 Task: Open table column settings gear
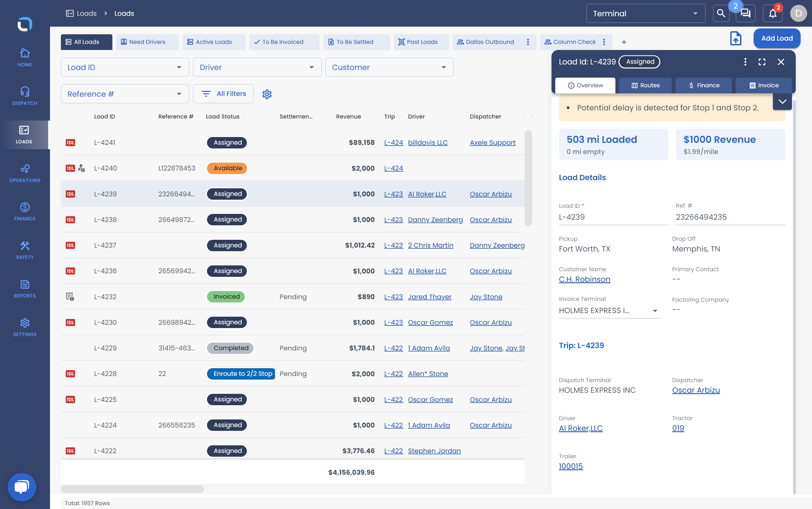coord(267,94)
